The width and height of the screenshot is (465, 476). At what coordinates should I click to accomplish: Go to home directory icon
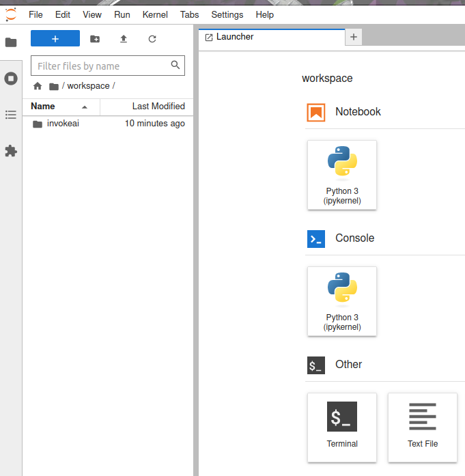coord(38,86)
